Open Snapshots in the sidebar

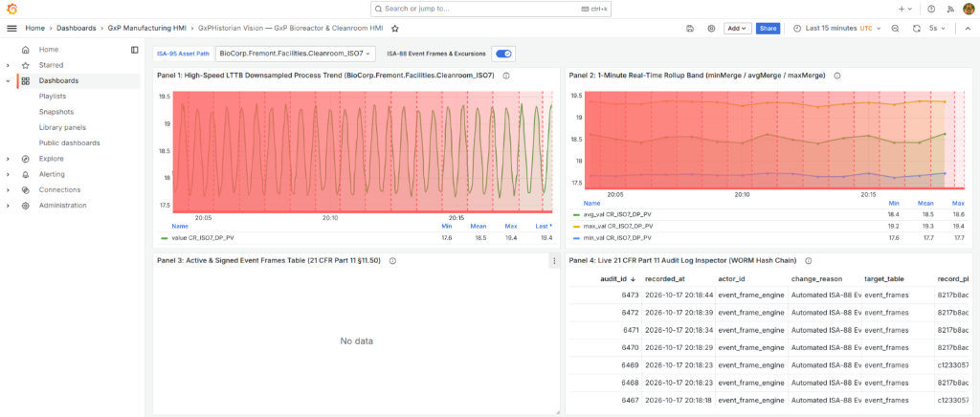[56, 112]
